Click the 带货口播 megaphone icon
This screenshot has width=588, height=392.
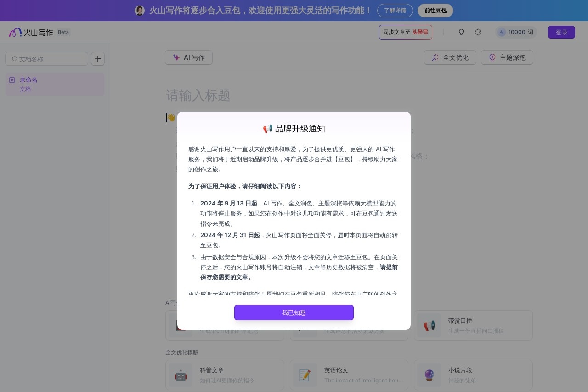click(429, 326)
